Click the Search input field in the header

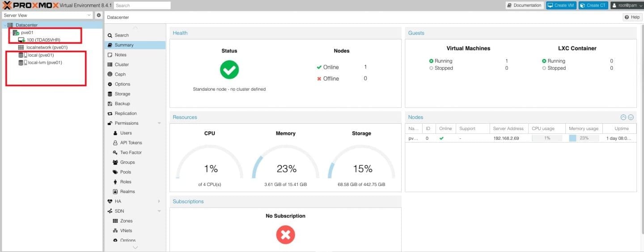tap(142, 5)
